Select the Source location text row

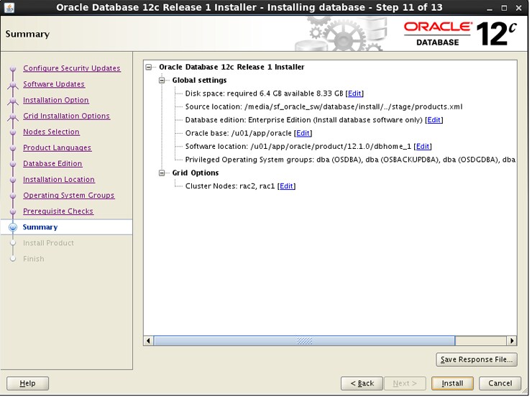point(324,107)
